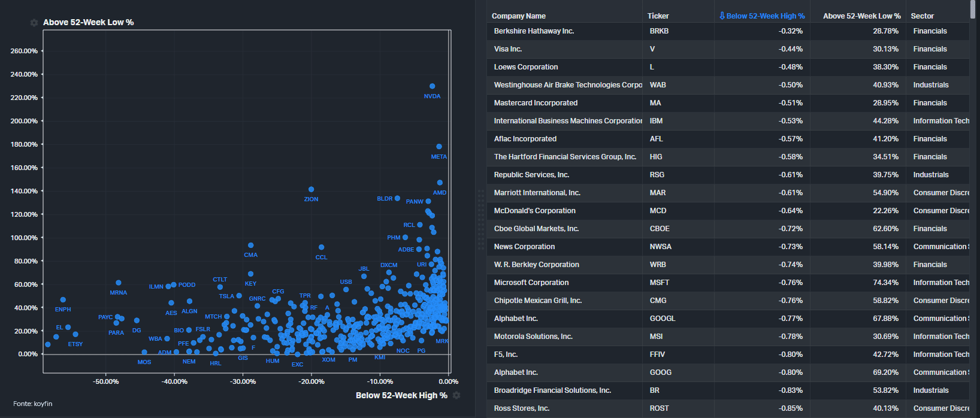The image size is (980, 418).
Task: Open settings gear beside Below 52-Week High % axis label
Action: click(456, 395)
